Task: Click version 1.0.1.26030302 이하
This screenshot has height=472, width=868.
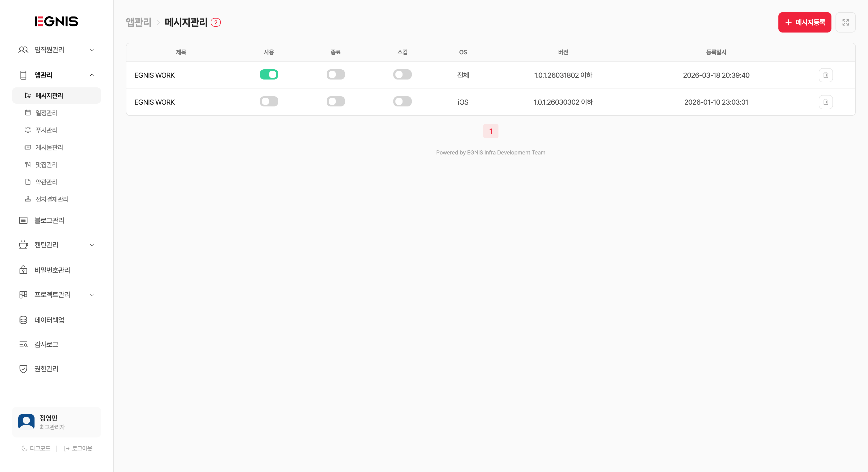Action: click(x=563, y=102)
